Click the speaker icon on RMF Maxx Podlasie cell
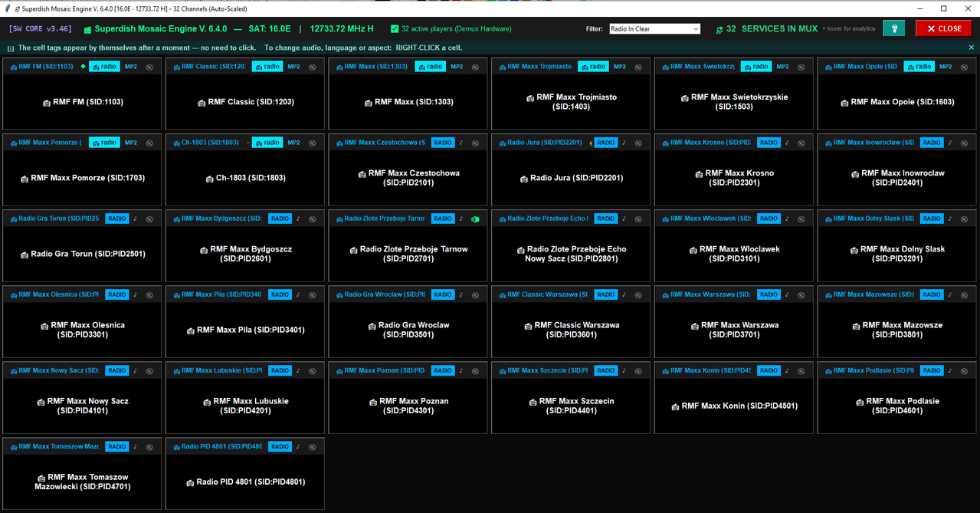Image resolution: width=980 pixels, height=513 pixels. pos(964,370)
